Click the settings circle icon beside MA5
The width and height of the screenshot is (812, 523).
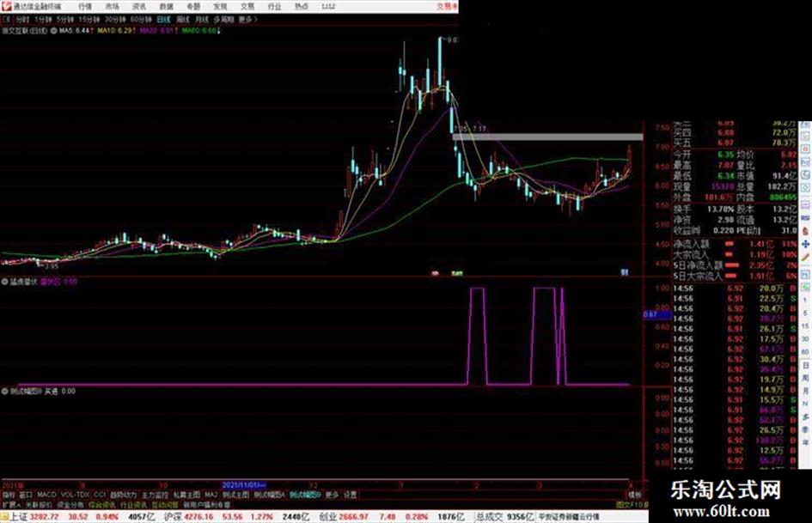(53, 31)
